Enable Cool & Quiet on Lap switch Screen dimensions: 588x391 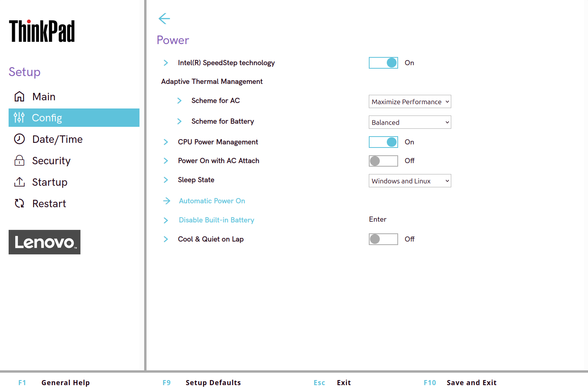pos(383,239)
